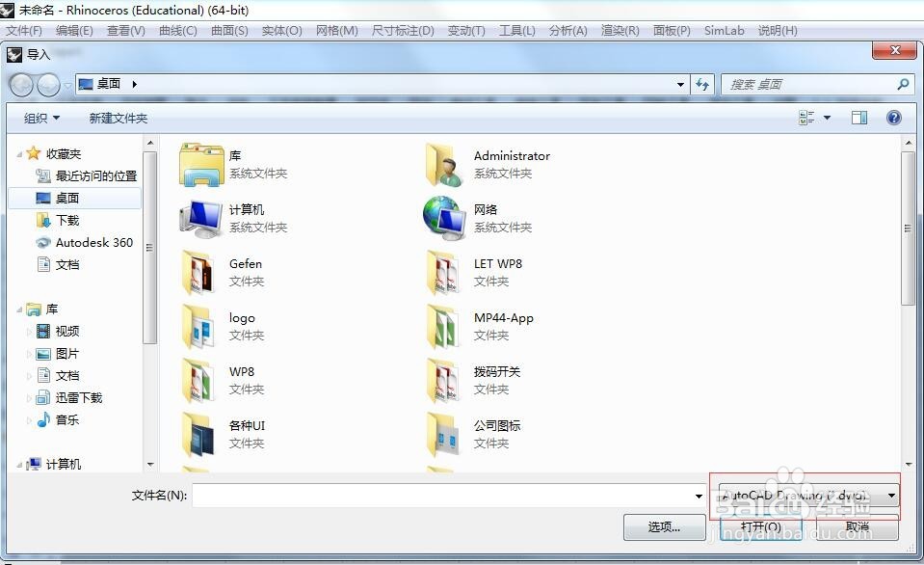Click the forward navigation arrow
Screen dimensions: 924x565
(48, 85)
